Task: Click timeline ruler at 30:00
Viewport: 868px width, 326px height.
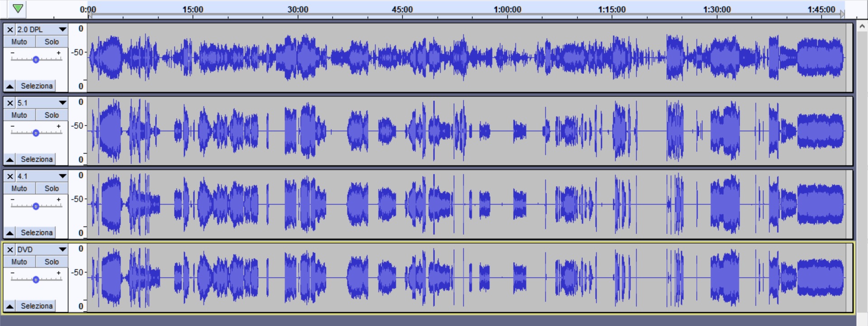Action: 298,10
